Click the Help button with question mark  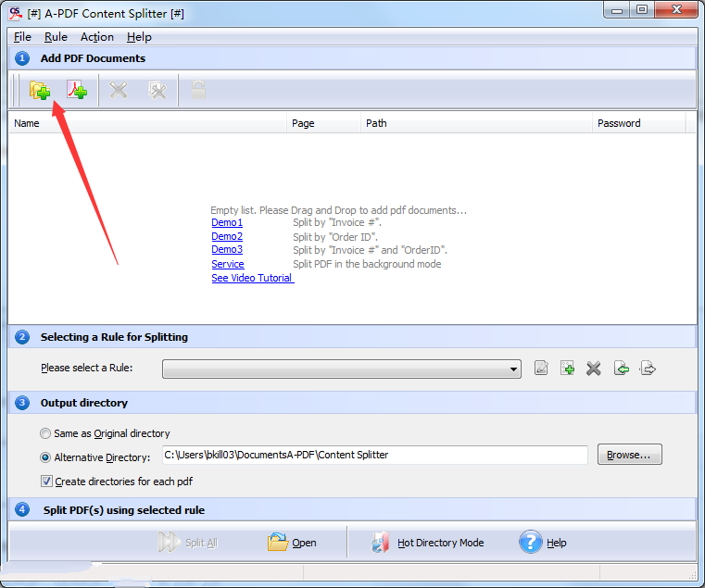(543, 542)
